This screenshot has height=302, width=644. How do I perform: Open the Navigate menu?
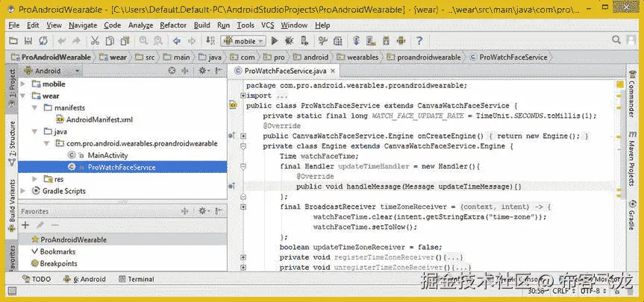click(83, 25)
